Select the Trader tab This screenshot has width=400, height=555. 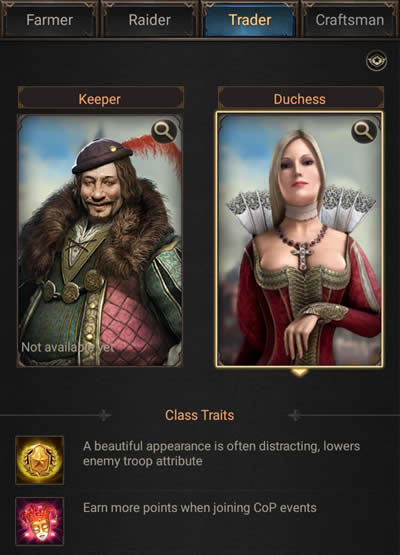[250, 20]
